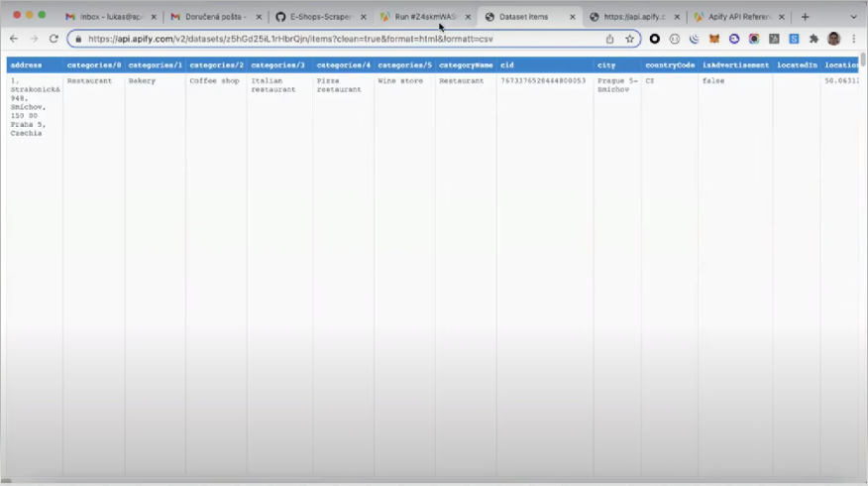Switch to the Apify API Reference tab
The height and width of the screenshot is (486, 868).
pos(739,17)
